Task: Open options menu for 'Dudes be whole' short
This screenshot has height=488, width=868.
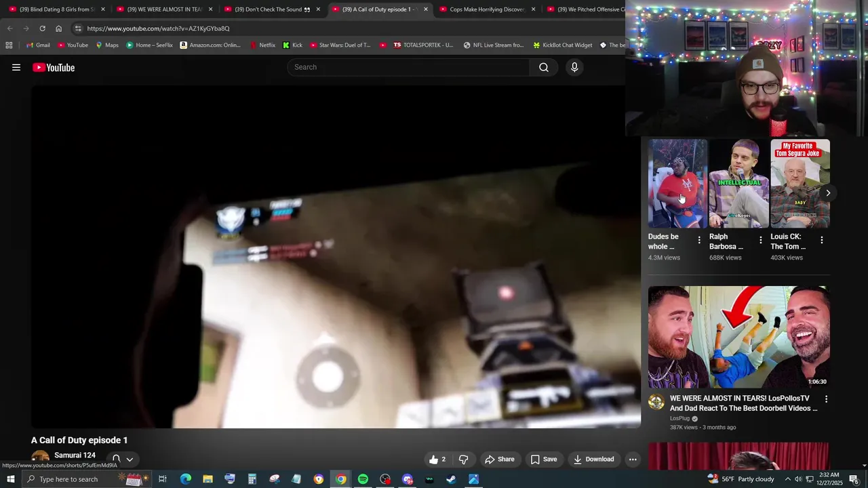Action: [x=699, y=240]
